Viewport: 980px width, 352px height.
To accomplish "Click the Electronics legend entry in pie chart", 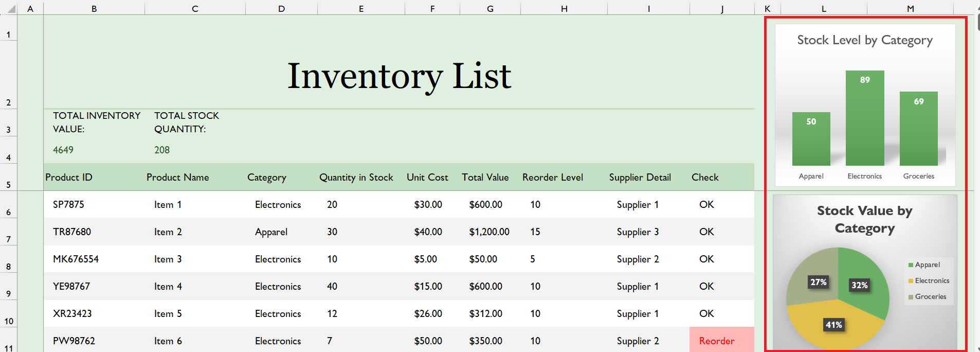I will [x=929, y=280].
